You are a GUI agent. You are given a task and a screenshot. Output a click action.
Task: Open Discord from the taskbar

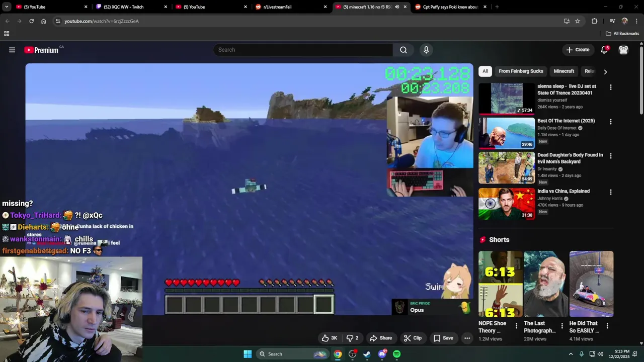point(382,354)
